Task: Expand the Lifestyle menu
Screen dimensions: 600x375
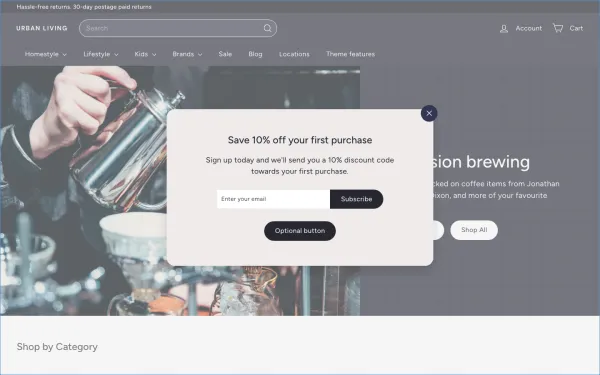Action: click(x=101, y=54)
